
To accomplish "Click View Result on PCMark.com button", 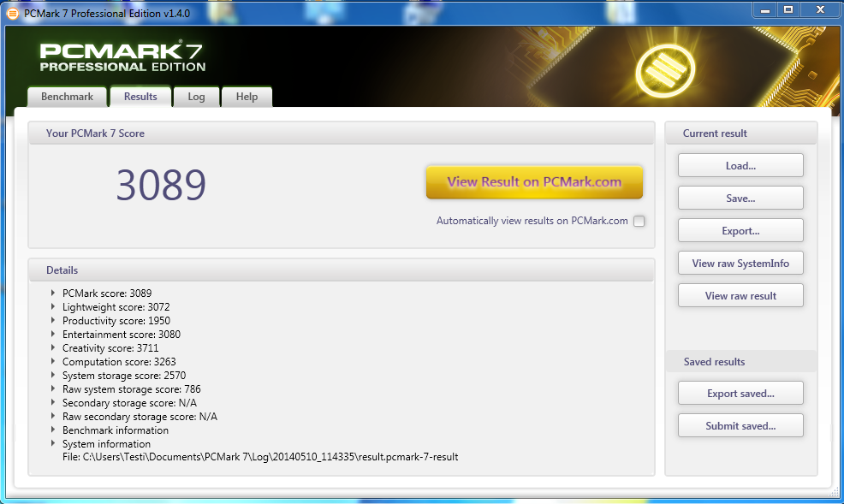I will click(x=534, y=182).
